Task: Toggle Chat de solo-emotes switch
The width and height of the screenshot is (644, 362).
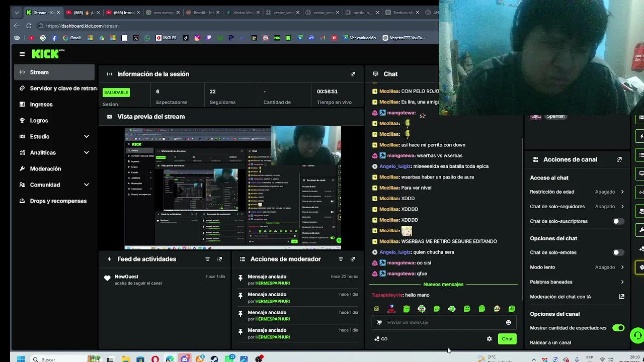Action: pos(618,252)
